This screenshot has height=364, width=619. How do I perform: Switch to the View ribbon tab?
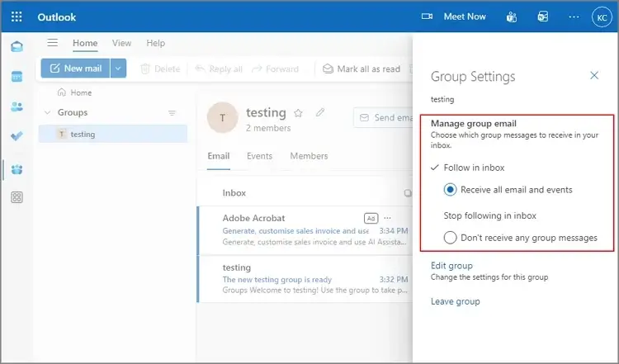coord(121,43)
